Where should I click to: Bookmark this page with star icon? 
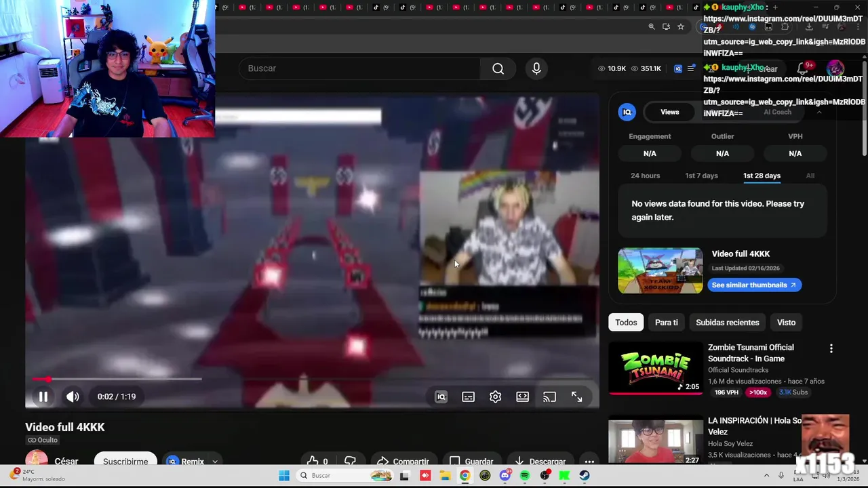pos(681,27)
